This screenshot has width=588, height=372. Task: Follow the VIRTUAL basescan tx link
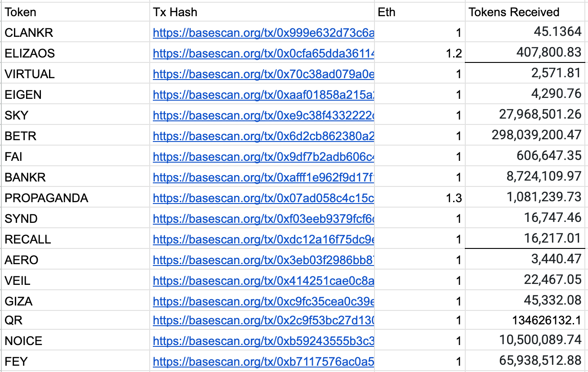263,74
